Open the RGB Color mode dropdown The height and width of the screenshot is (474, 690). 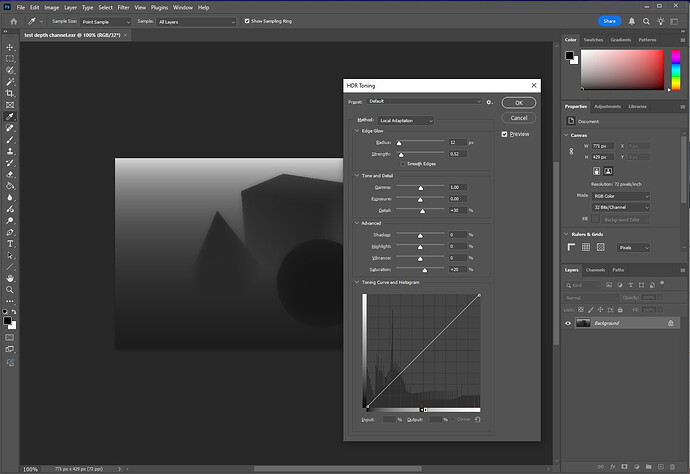pos(620,196)
